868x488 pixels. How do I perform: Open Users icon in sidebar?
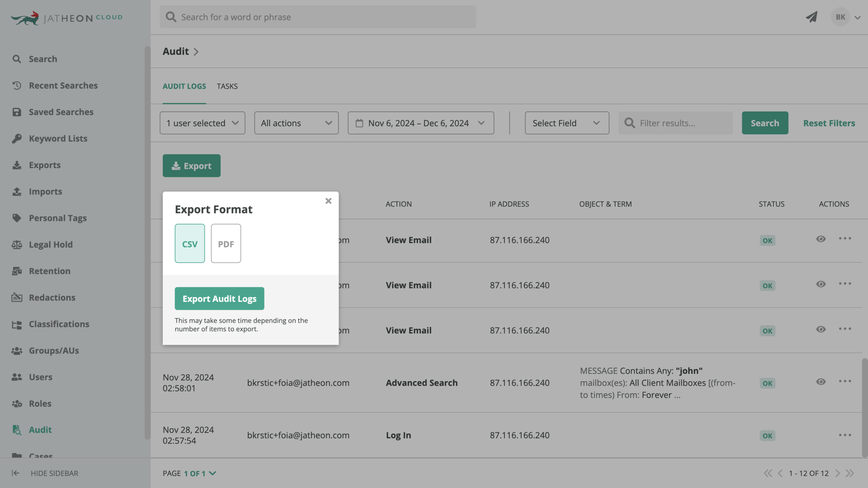(x=17, y=377)
